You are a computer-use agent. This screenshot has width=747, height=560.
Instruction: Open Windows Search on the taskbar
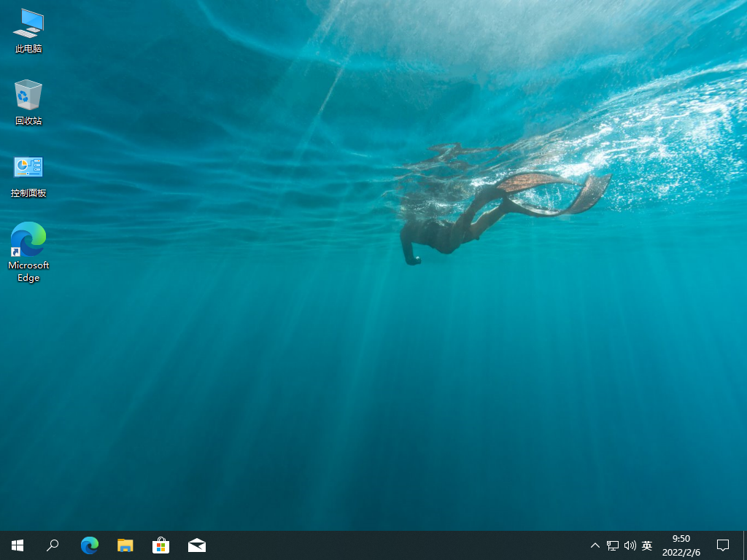point(52,545)
